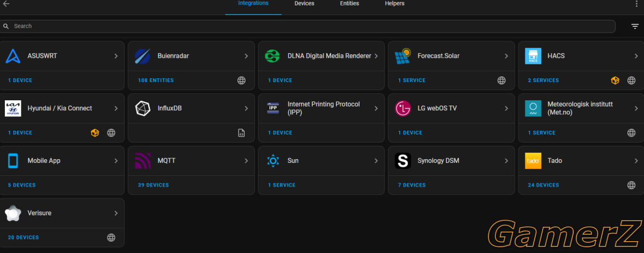Expand the HACS card chevron
Screen dimensions: 644x253
tap(636, 56)
